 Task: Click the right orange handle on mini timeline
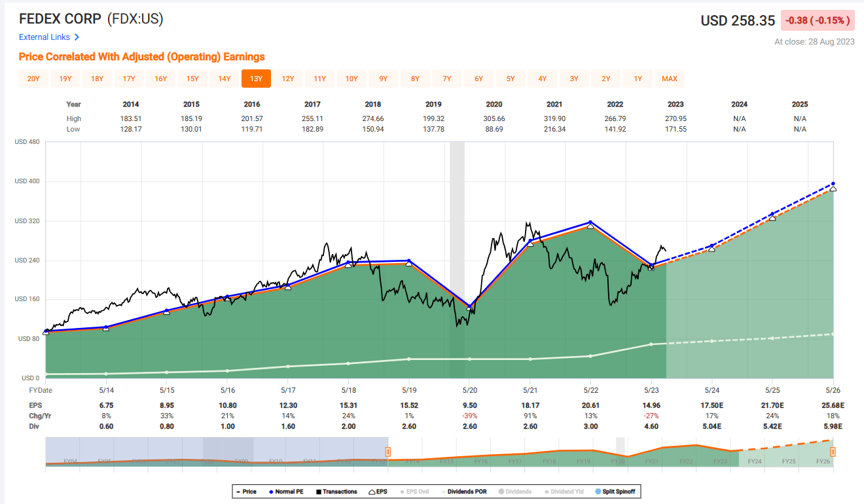click(833, 452)
